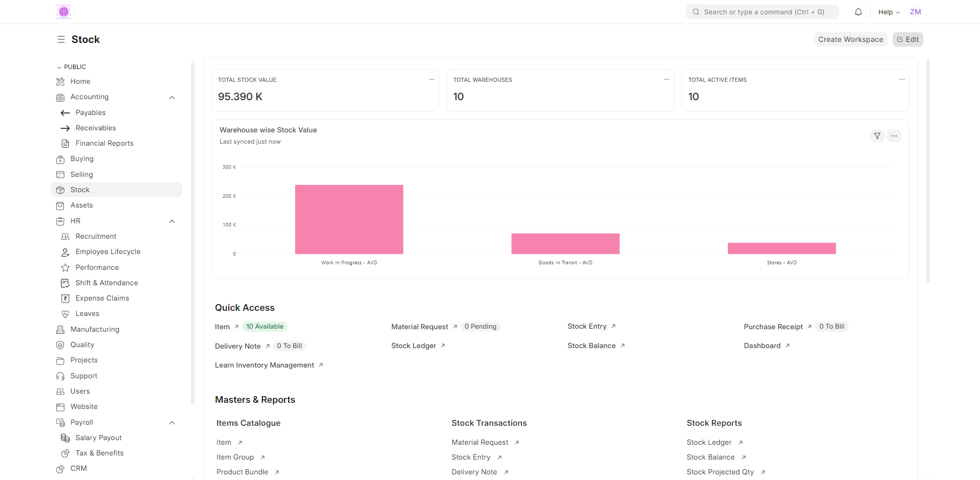980x480 pixels.
Task: Click the sidebar scrollbar
Action: [x=193, y=233]
